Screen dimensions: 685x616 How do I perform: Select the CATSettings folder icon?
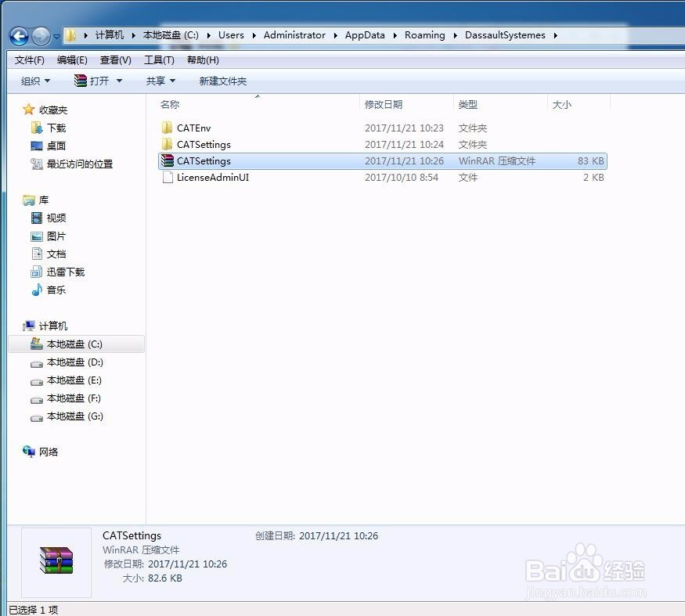167,144
